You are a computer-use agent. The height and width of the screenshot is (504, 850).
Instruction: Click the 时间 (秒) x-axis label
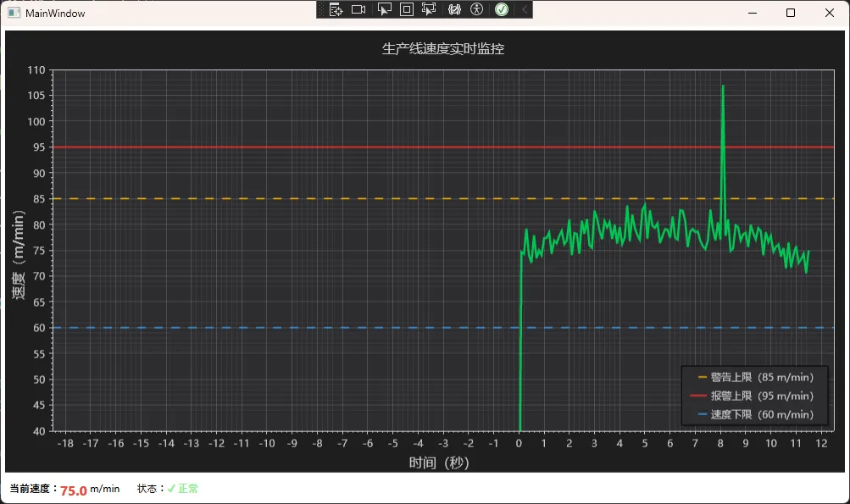click(439, 462)
